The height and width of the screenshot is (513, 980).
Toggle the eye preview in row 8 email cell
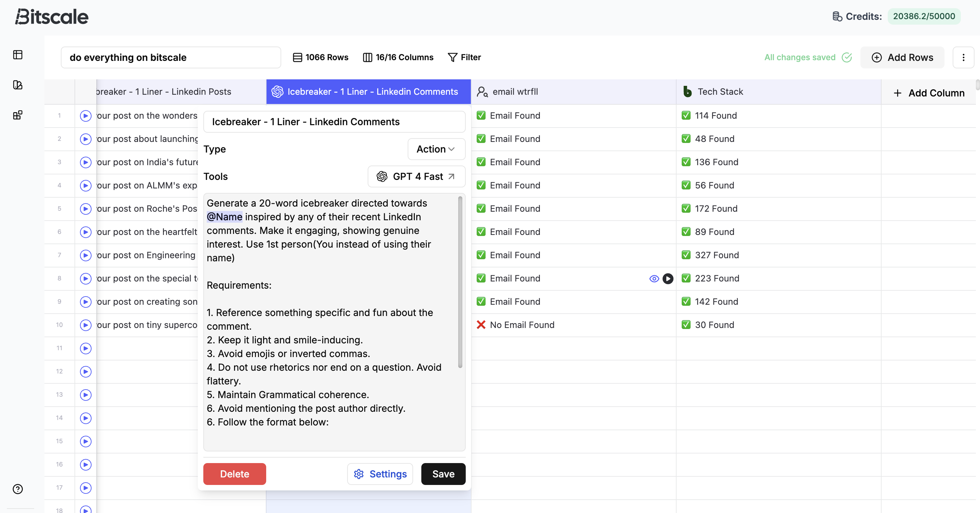tap(654, 279)
